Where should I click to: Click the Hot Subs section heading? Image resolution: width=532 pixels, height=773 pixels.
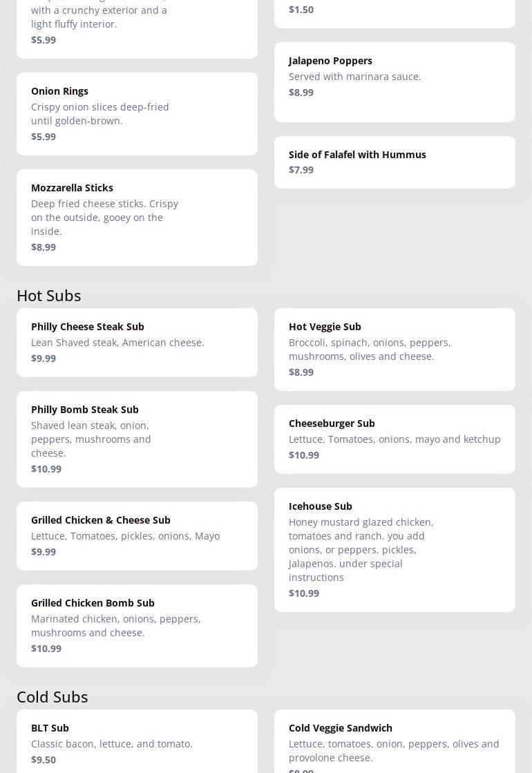(49, 295)
